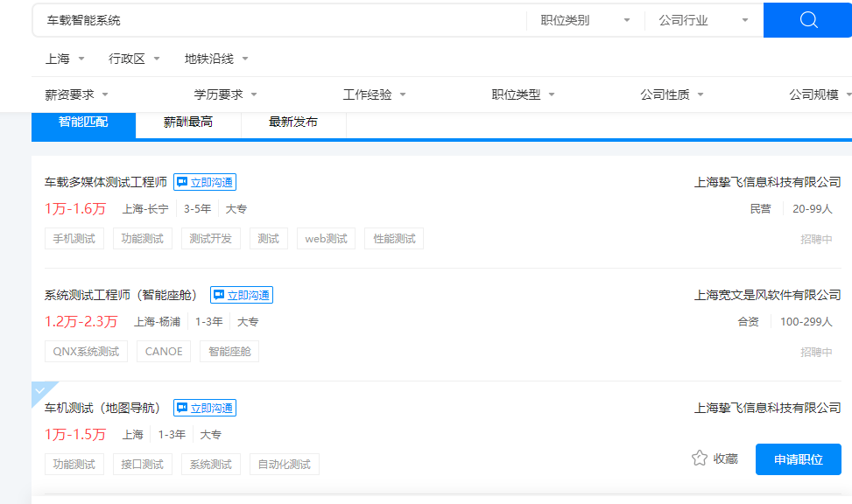Screen dimensions: 852x504
Task: Click the favorite star icon for 车机测试
Action: (700, 458)
